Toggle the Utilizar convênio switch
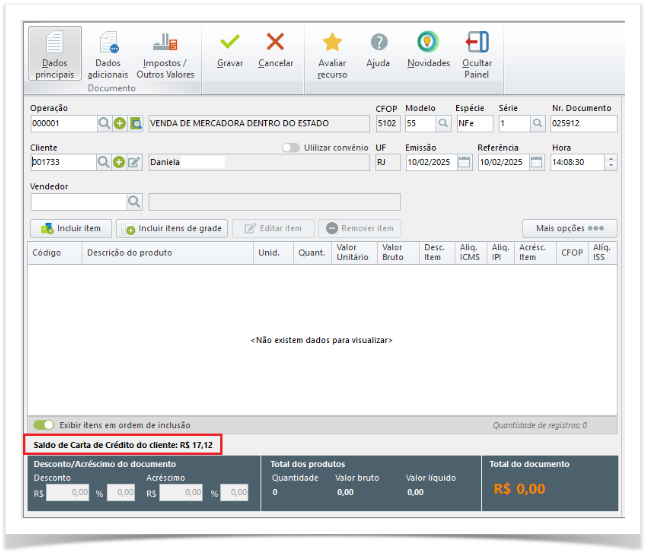 pos(291,147)
